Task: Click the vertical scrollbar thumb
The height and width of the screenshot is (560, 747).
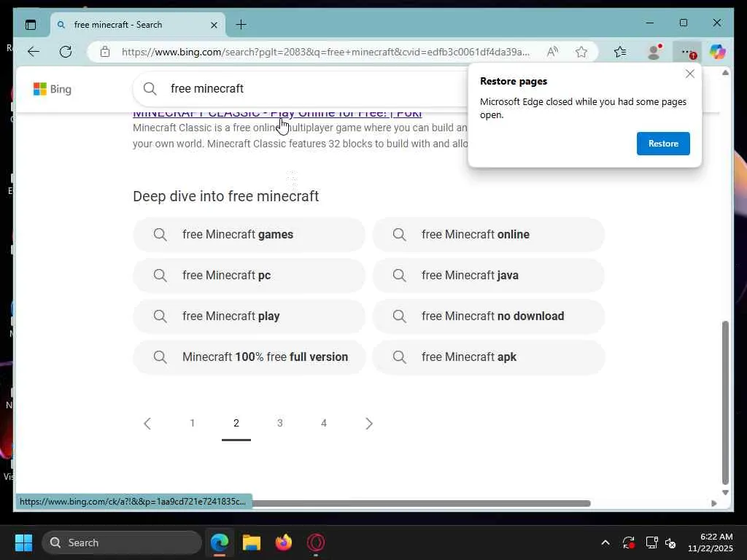Action: point(725,402)
